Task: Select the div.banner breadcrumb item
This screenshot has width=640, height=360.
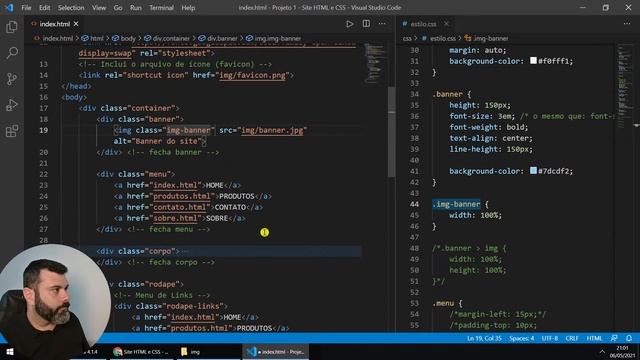Action: point(222,38)
